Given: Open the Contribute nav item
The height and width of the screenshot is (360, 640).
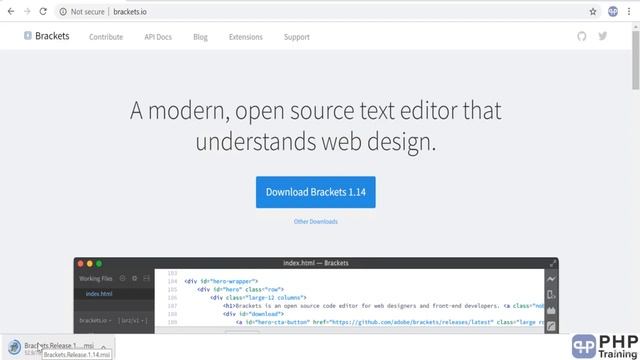Looking at the screenshot, I should coord(106,37).
